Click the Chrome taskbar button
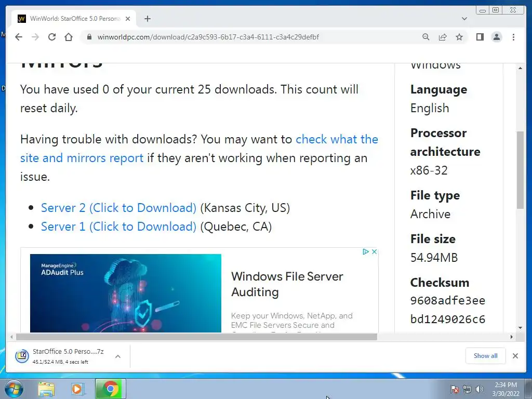This screenshot has width=532, height=399. (111, 389)
